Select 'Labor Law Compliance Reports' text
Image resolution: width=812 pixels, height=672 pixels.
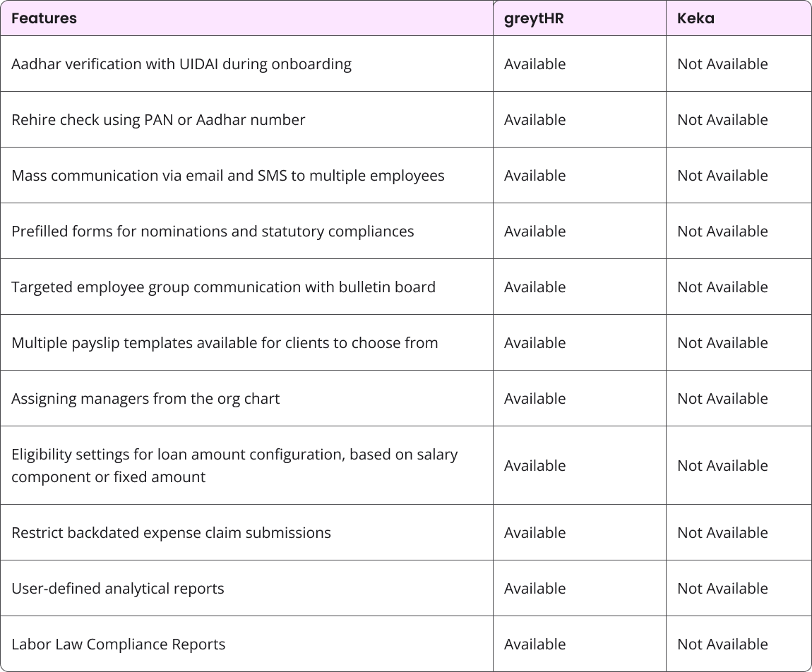118,644
